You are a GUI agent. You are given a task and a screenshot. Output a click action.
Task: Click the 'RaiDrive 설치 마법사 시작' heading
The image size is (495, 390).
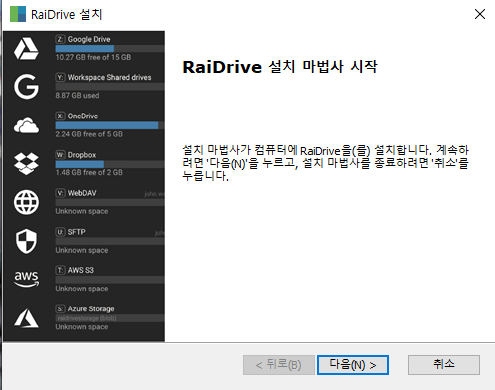(280, 67)
